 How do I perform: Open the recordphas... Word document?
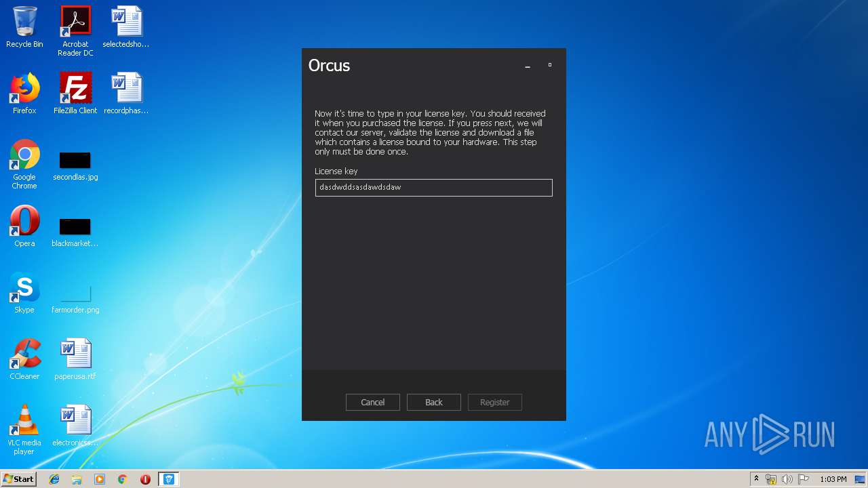(126, 94)
